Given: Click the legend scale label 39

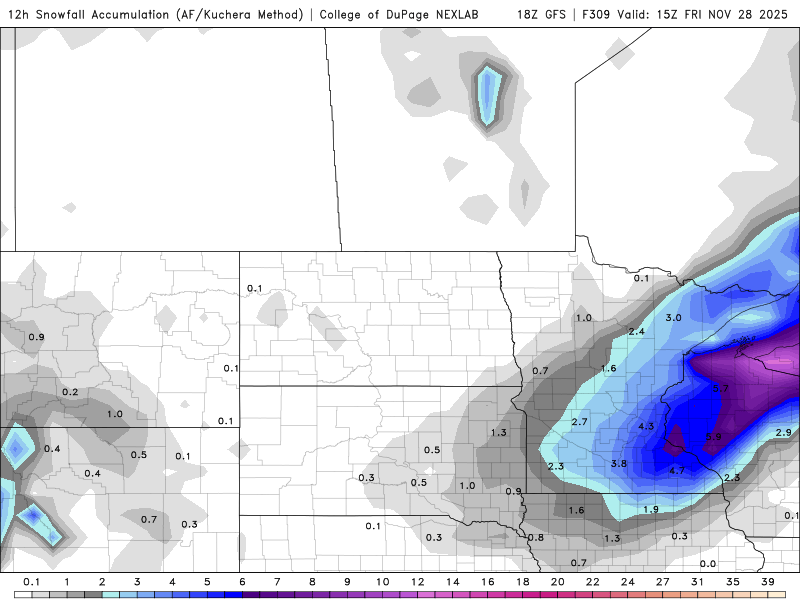Looking at the screenshot, I should pyautogui.click(x=767, y=582).
